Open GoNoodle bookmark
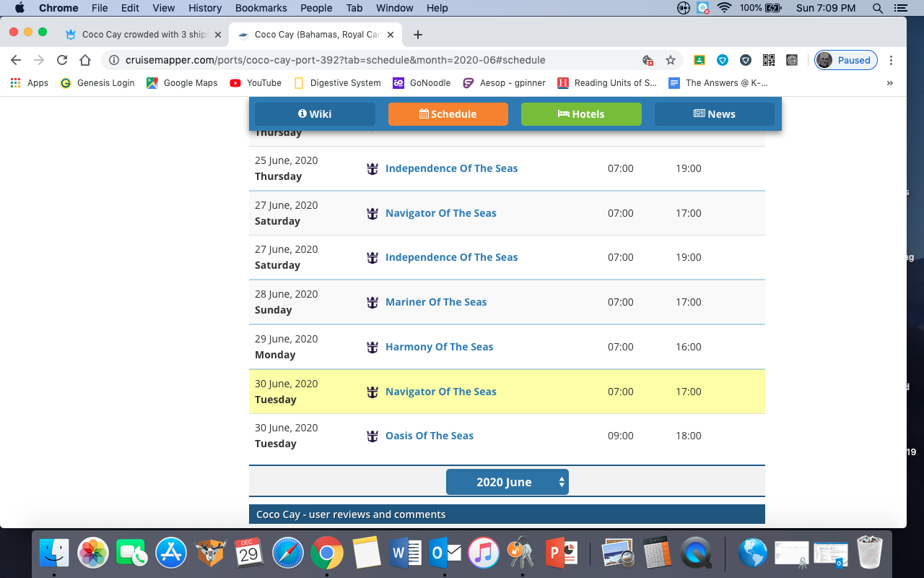The image size is (924, 578). pyautogui.click(x=422, y=83)
